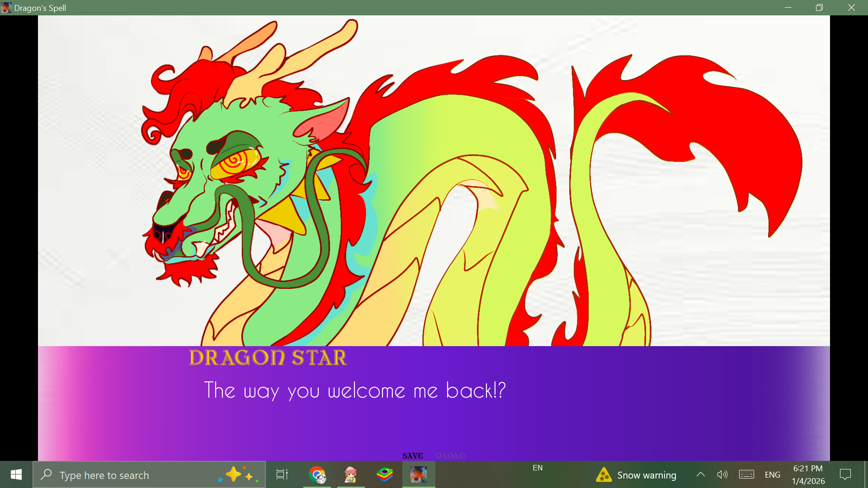Open the Windows Start menu
868x488 pixels.
click(16, 474)
